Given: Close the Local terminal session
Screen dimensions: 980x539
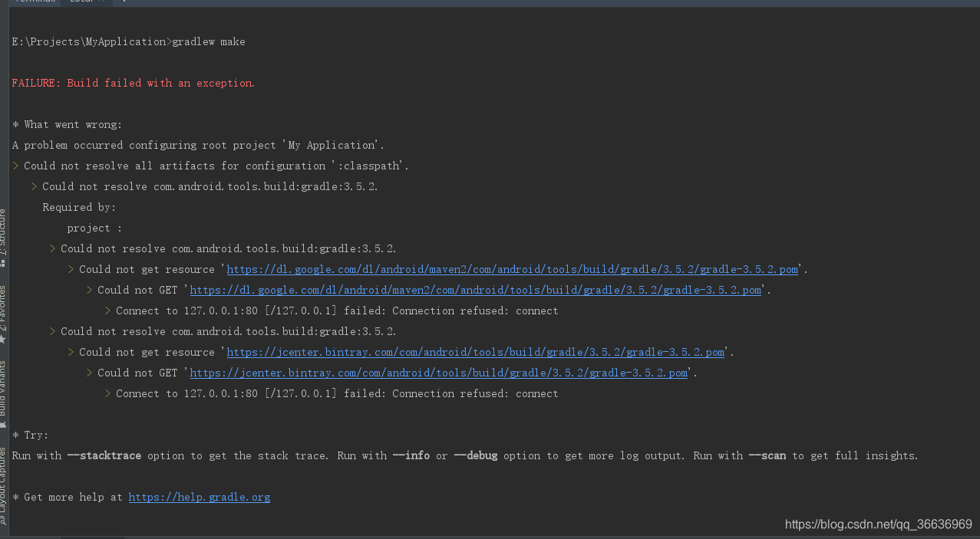Looking at the screenshot, I should (101, 3).
